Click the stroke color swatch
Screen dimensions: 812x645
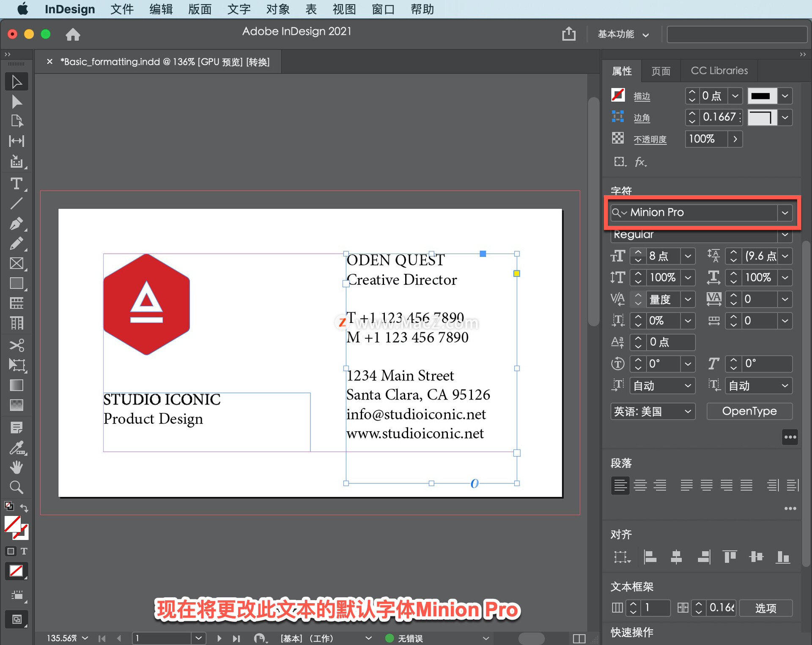coord(618,95)
